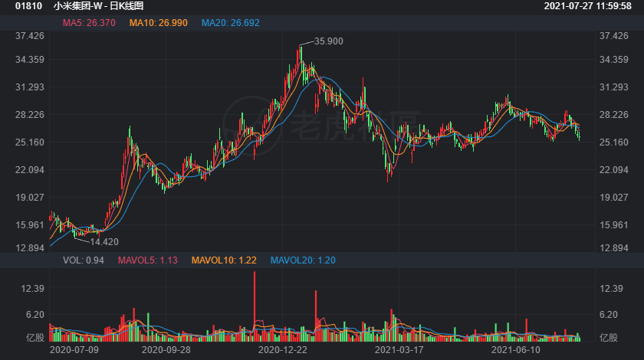Click the 14.420 low price annotation

[104, 242]
